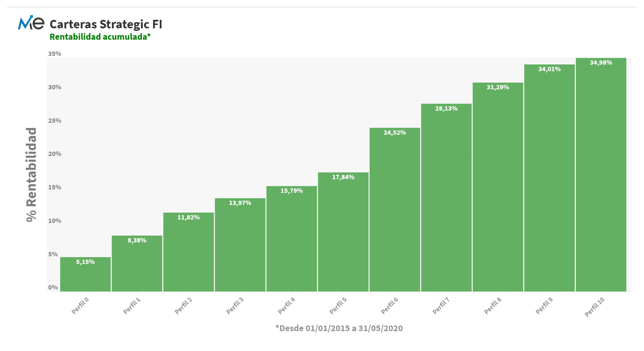Click the Perfil 5 axis label

(338, 306)
